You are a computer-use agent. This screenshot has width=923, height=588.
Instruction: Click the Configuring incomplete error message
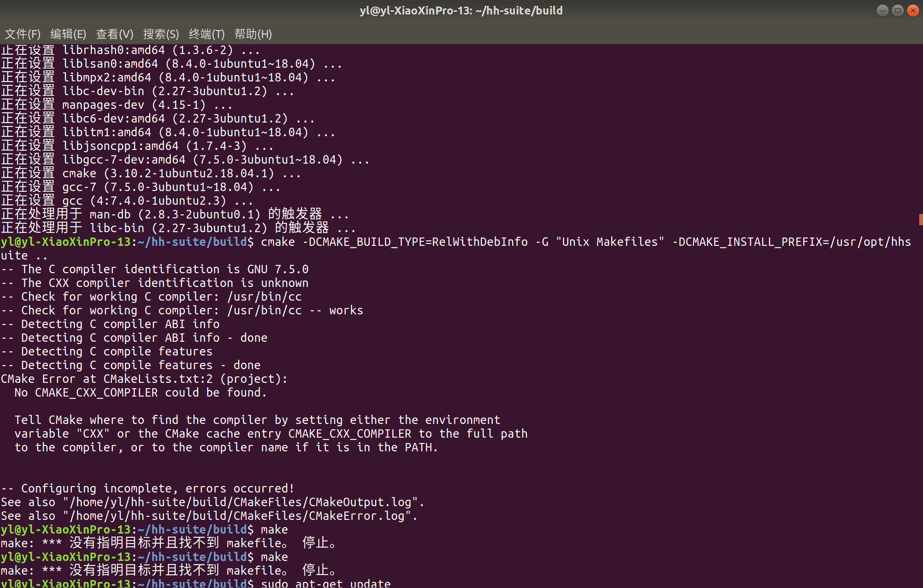[x=147, y=488]
